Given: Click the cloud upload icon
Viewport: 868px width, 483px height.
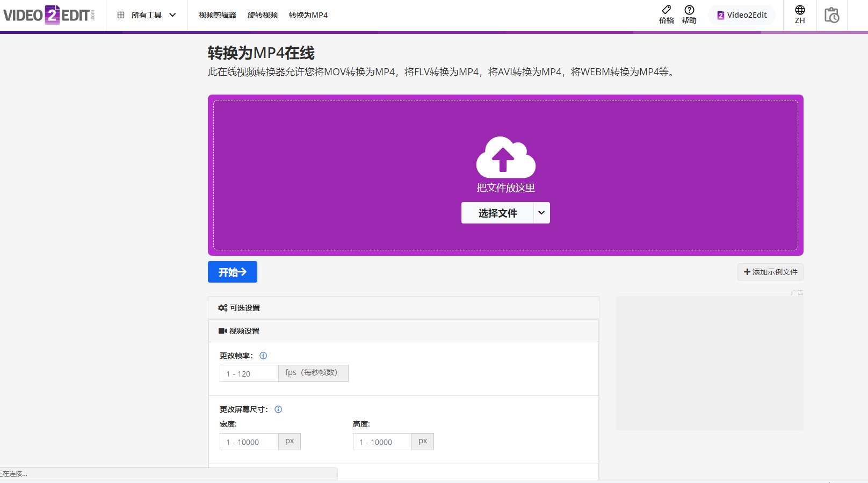Looking at the screenshot, I should coord(505,157).
